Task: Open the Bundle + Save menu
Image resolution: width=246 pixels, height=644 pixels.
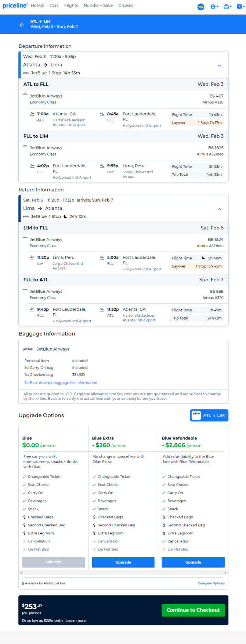Action: (98, 6)
